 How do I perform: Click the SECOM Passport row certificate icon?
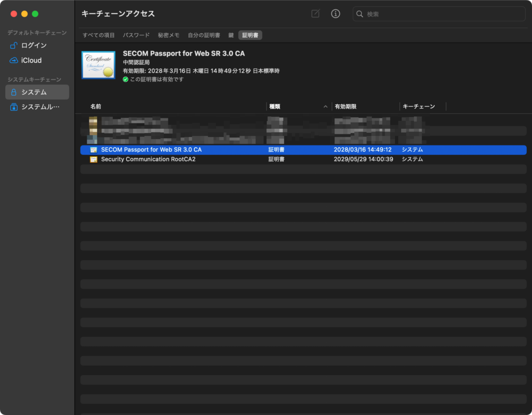pos(94,150)
